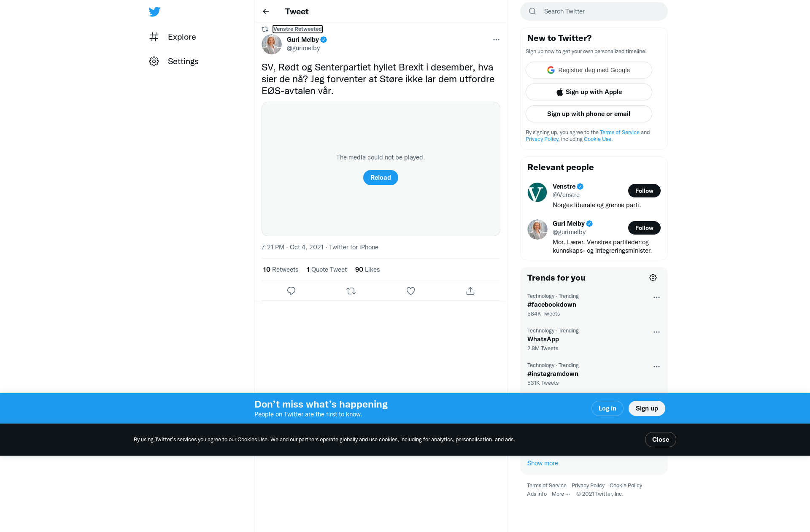This screenshot has width=810, height=532.
Task: Open more options for #facebookdown trend
Action: [x=656, y=297]
